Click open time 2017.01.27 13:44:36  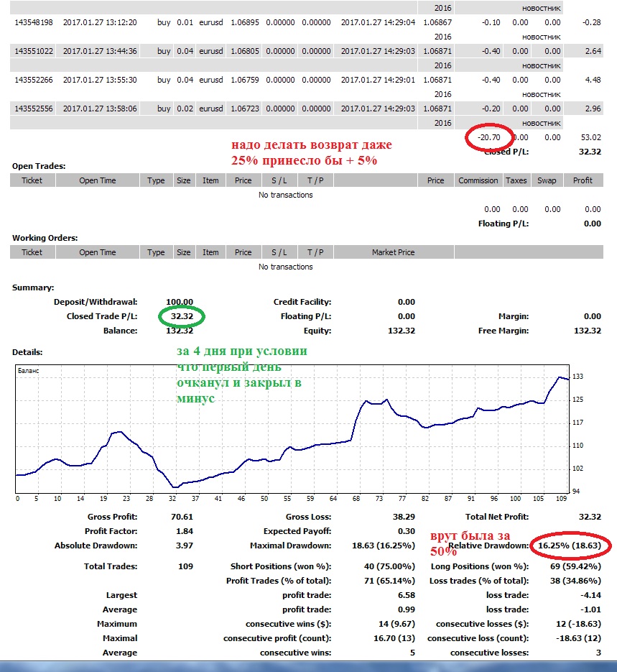pyautogui.click(x=100, y=51)
